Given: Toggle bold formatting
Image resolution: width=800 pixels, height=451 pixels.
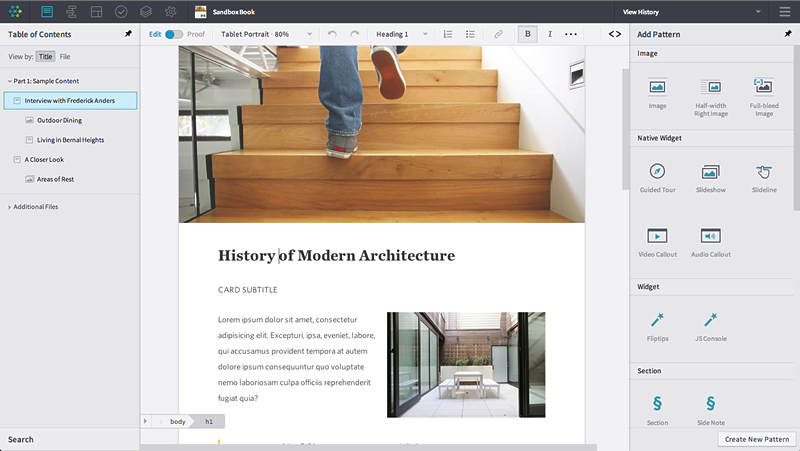Looking at the screenshot, I should tap(528, 34).
